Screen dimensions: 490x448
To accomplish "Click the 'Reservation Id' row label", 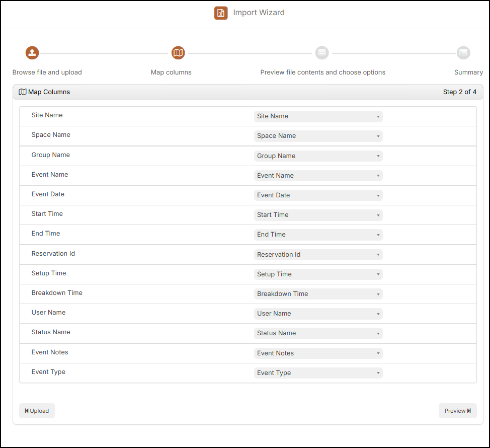I will click(53, 254).
